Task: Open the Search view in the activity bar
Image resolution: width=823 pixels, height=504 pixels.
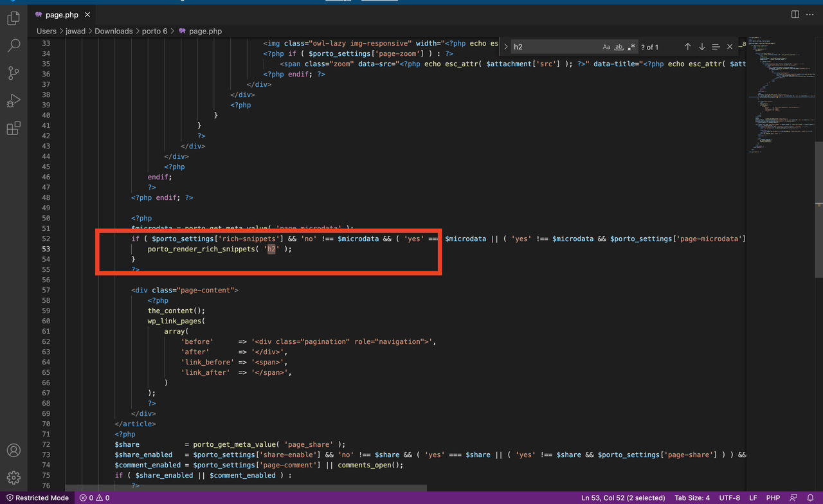Action: (14, 46)
